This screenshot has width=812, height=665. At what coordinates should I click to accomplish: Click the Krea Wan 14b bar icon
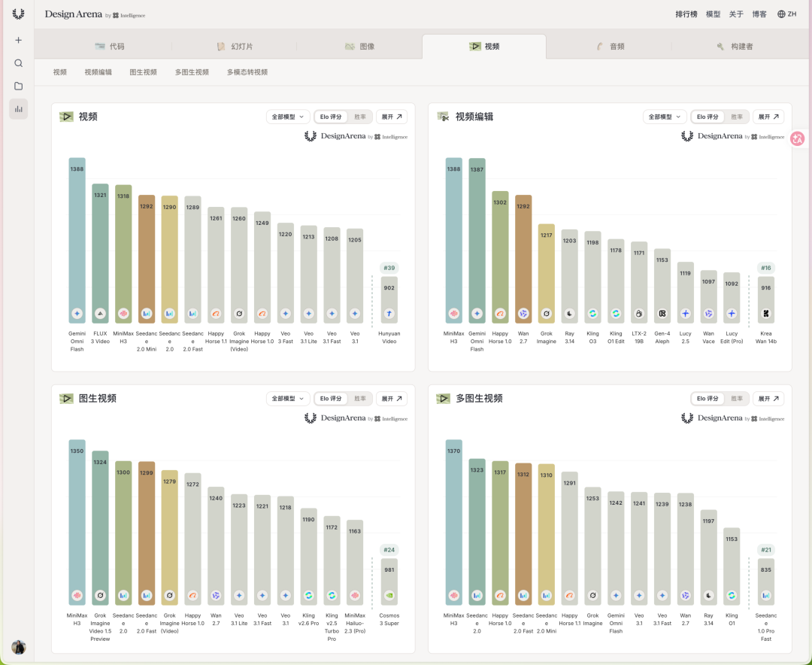point(766,314)
